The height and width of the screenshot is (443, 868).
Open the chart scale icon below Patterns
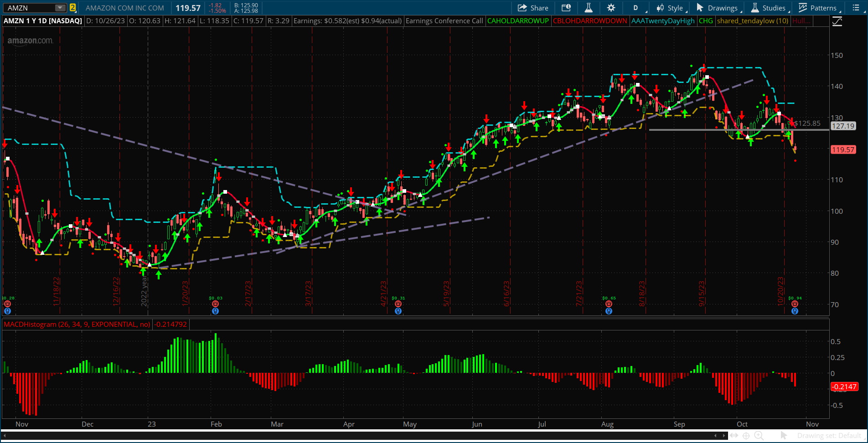(837, 21)
